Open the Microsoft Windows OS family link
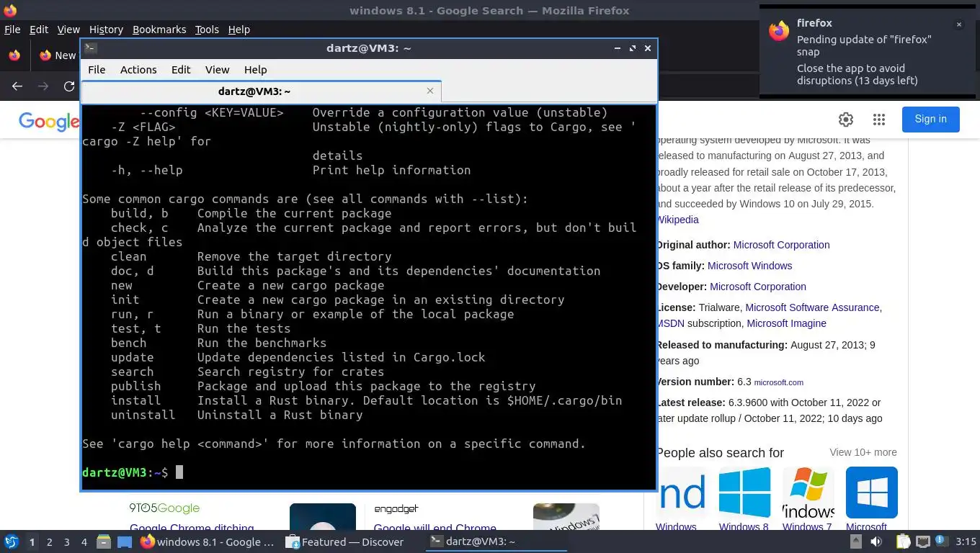Image resolution: width=980 pixels, height=553 pixels. coord(749,266)
